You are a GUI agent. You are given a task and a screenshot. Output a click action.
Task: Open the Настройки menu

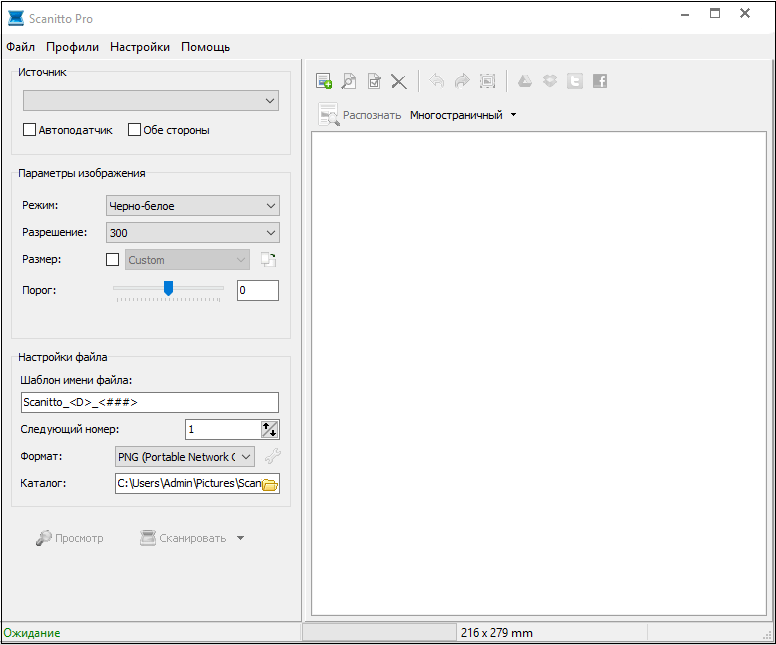tap(140, 47)
